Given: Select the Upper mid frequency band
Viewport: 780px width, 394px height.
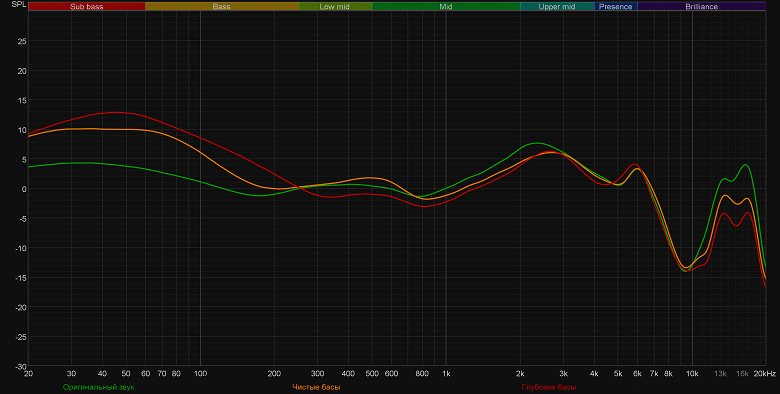Looking at the screenshot, I should click(557, 6).
